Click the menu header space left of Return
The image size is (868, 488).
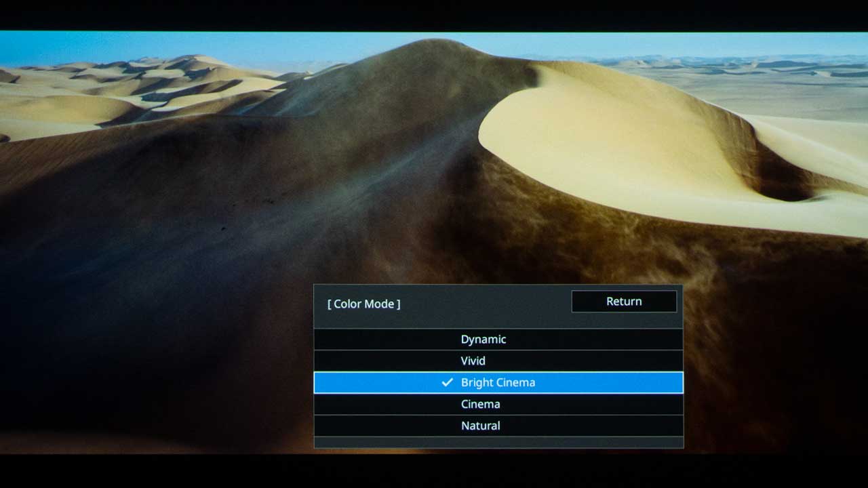click(x=485, y=304)
